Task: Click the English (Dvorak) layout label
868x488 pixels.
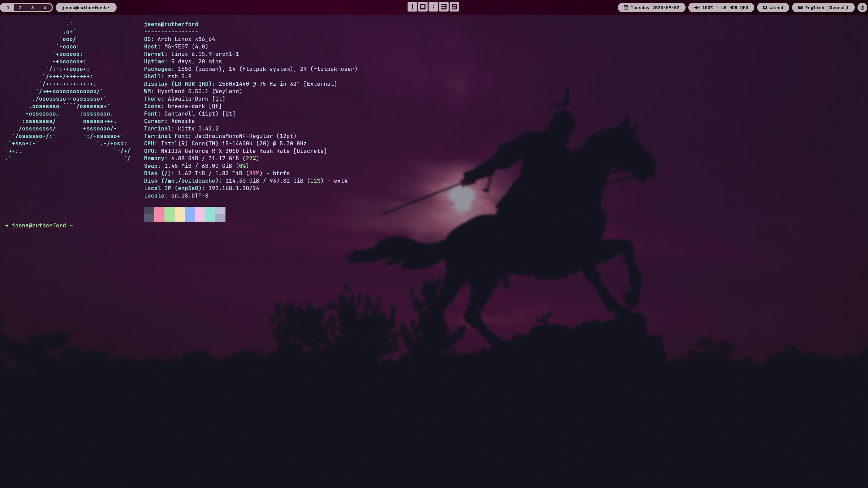Action: 827,7
